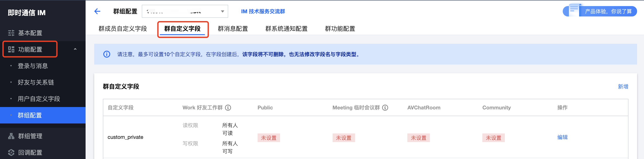The width and height of the screenshot is (644, 159).
Task: Open 用户自定义字段 sidebar item
Action: (39, 99)
